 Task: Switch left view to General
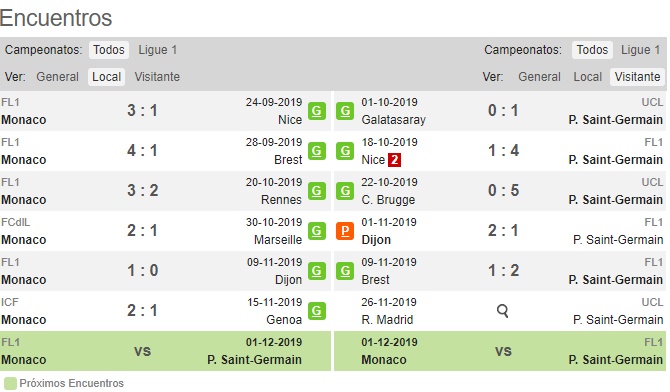pyautogui.click(x=57, y=77)
